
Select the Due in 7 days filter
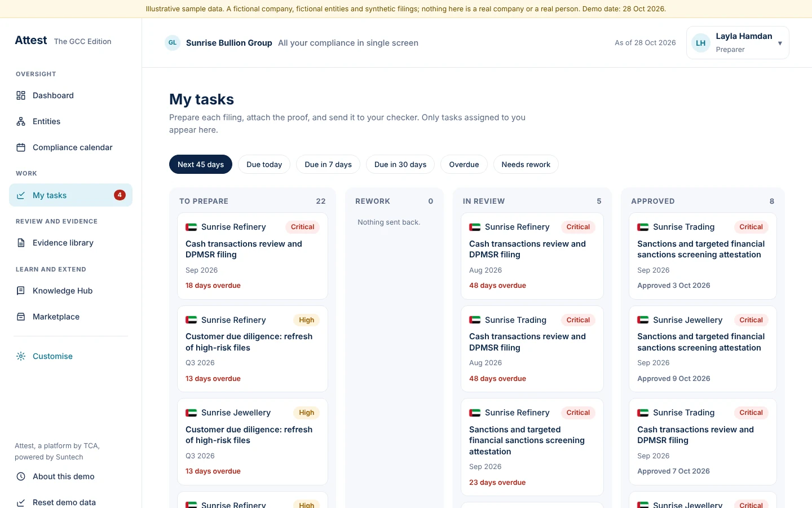pyautogui.click(x=328, y=164)
